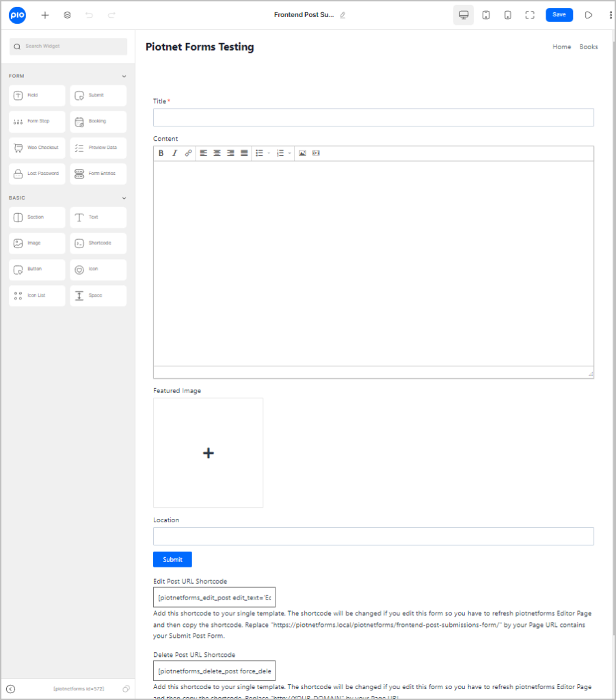The image size is (616, 700).
Task: Select the Edit Post URL Shortcode field
Action: click(214, 597)
